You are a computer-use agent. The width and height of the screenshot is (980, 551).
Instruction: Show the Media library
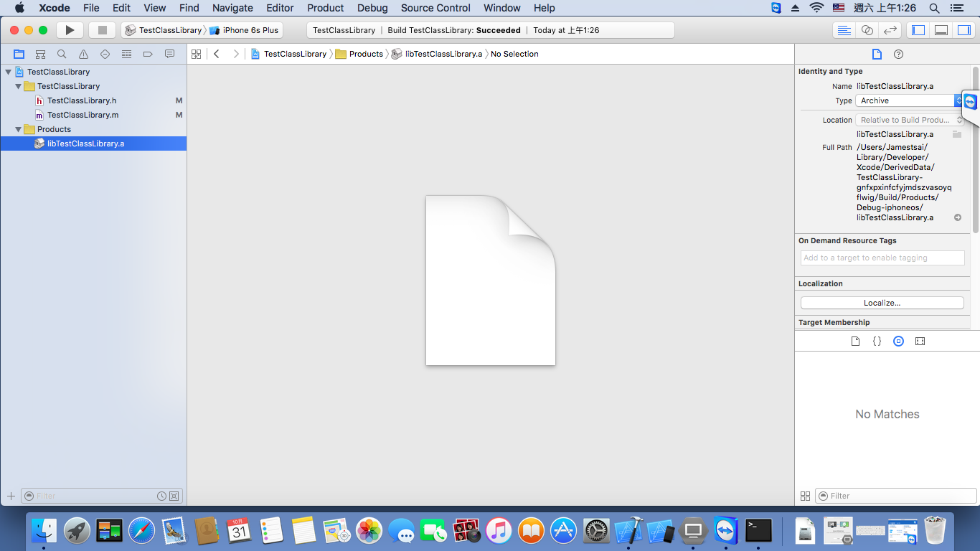(x=920, y=342)
